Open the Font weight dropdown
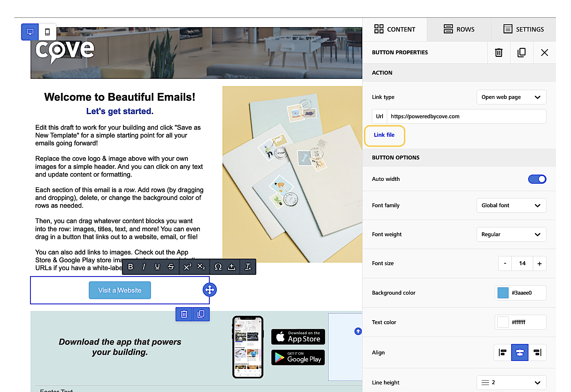Viewport: 571px width, 392px height. [x=511, y=234]
